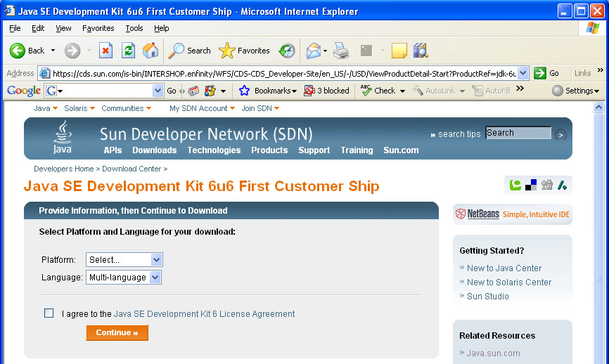Stop page loading with red X icon

(105, 51)
